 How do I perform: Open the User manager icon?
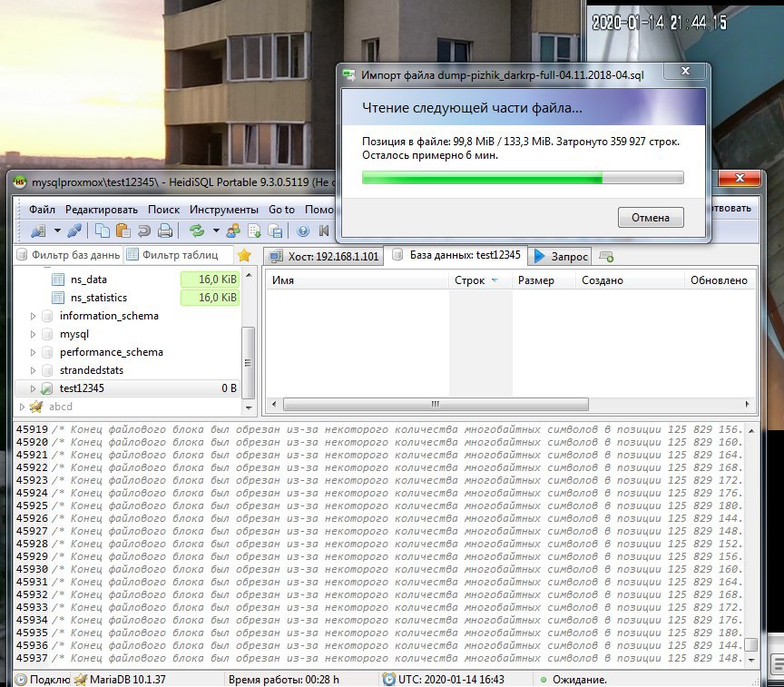pos(233,231)
